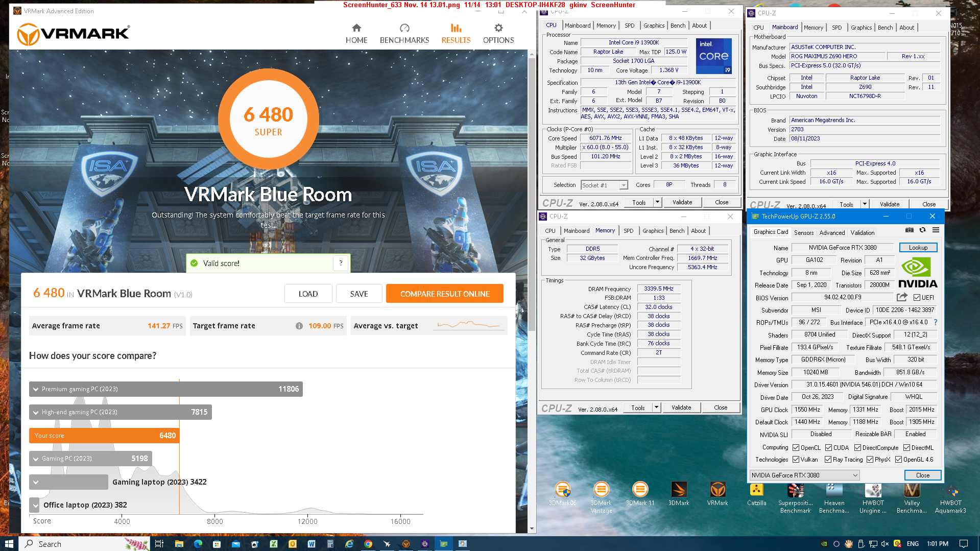Expand the Gaming laptop (2023) row
Image resolution: width=980 pixels, height=551 pixels.
click(68, 482)
